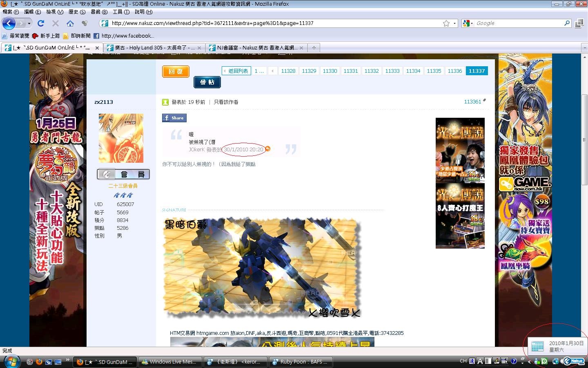Click the CH language bar indicator
588x368 pixels.
click(x=463, y=361)
